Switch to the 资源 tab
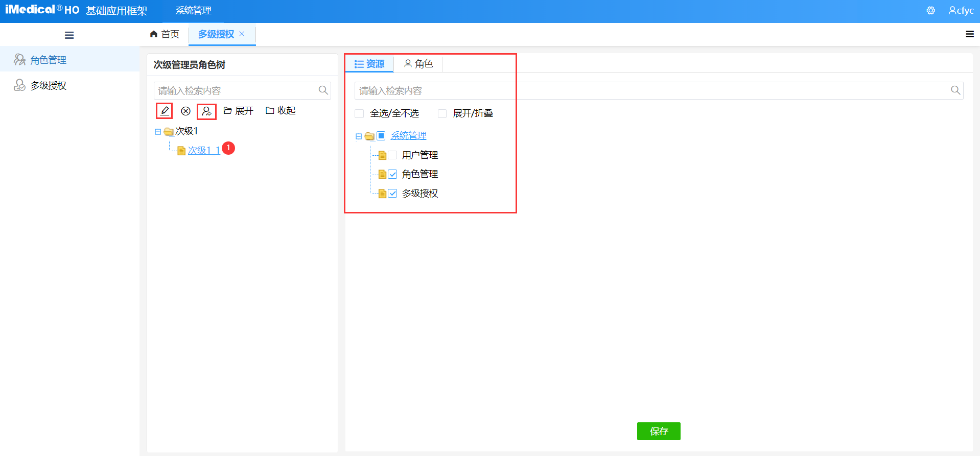 [x=369, y=64]
